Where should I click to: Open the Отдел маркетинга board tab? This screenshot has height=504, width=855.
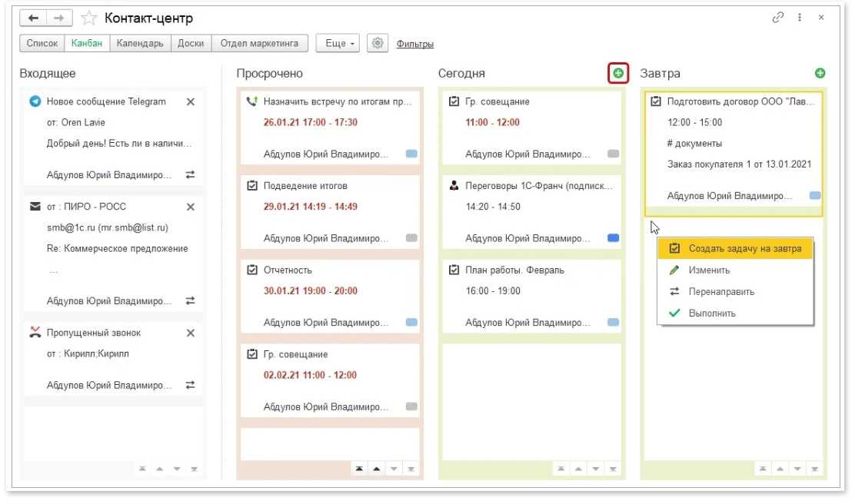(259, 44)
